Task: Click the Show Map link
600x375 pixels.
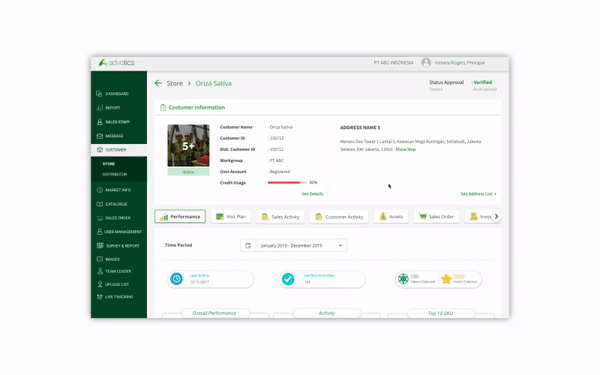Action: click(x=406, y=149)
